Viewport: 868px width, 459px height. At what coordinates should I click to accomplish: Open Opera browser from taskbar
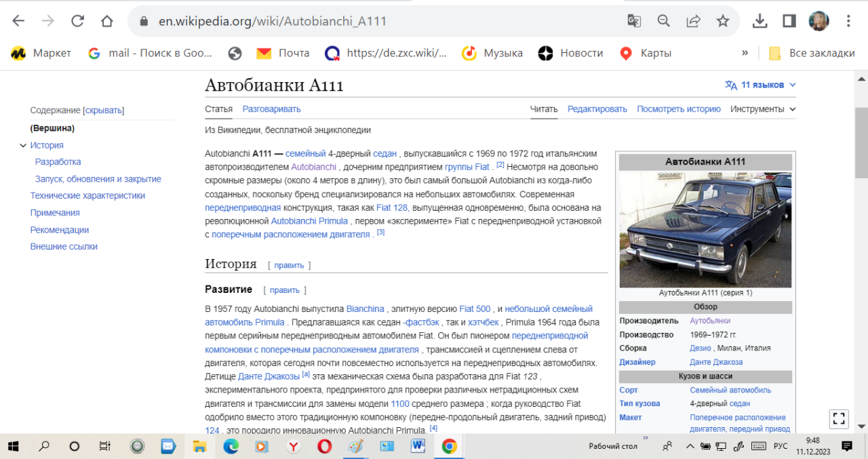[324, 446]
